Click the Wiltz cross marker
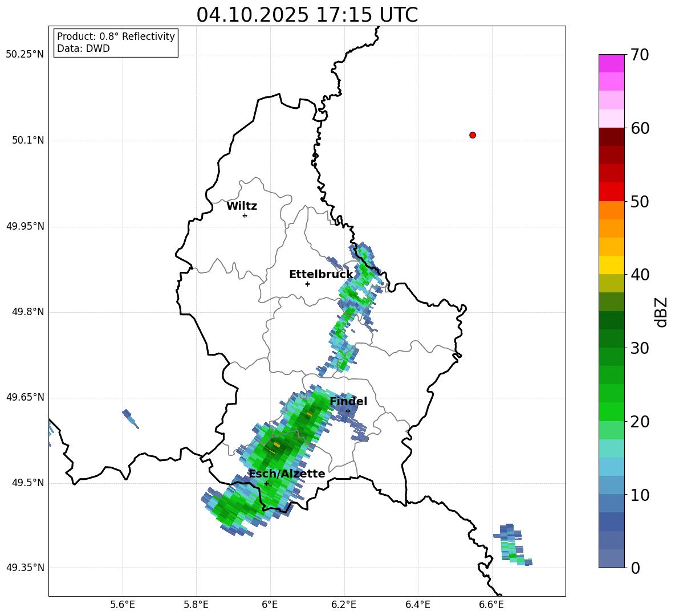This screenshot has height=616, width=675. pos(245,215)
